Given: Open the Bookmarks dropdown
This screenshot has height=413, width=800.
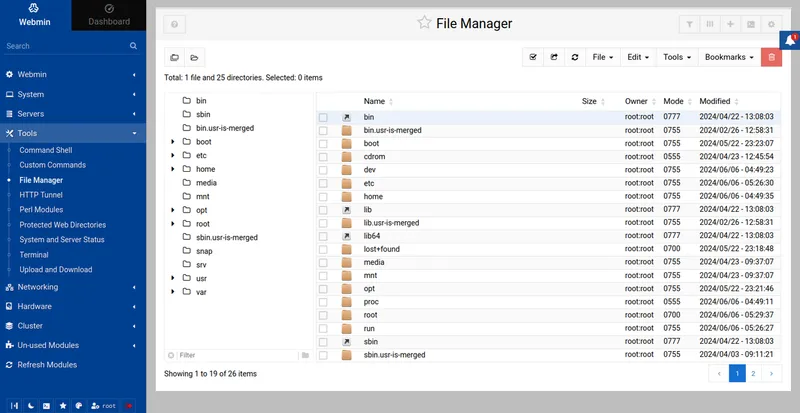Looking at the screenshot, I should [729, 57].
